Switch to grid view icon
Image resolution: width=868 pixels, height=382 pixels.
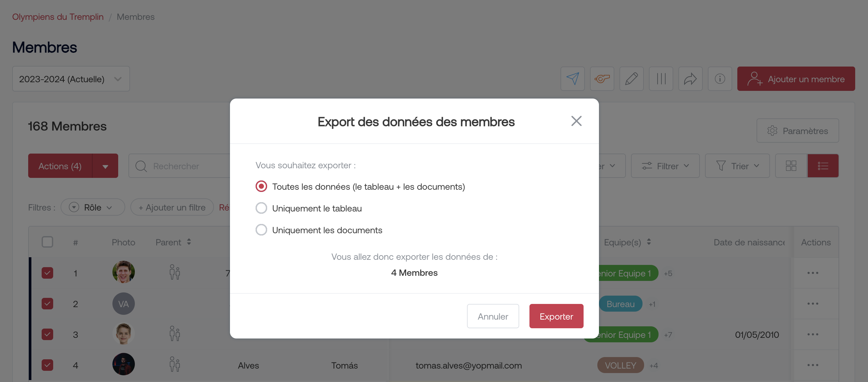pos(791,166)
